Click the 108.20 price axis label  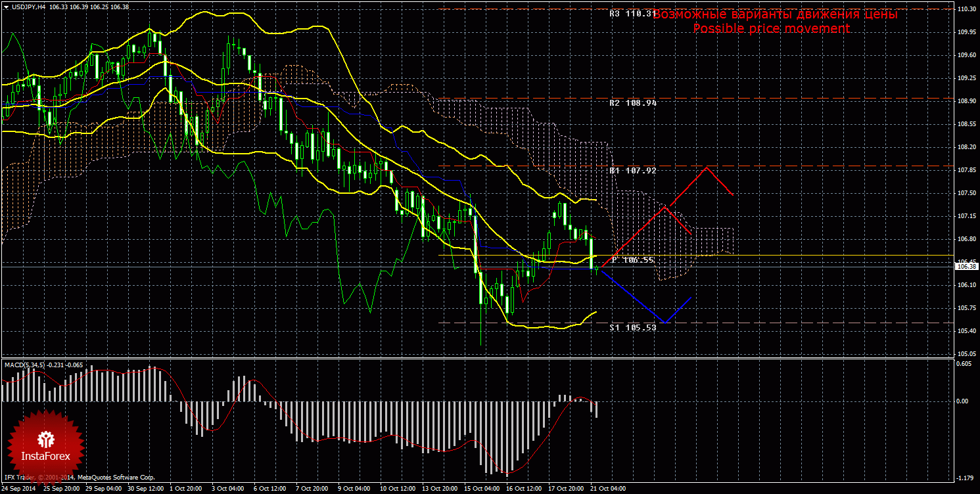966,147
